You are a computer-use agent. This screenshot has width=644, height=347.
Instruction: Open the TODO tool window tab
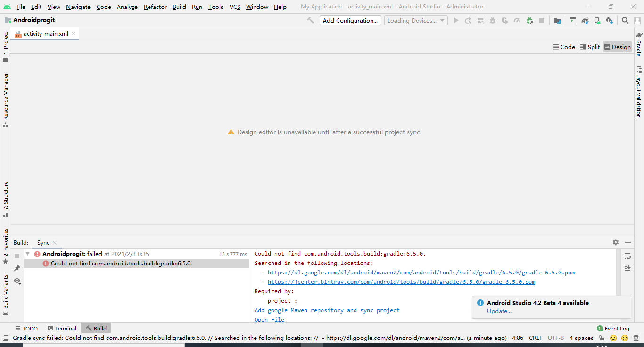pos(26,329)
